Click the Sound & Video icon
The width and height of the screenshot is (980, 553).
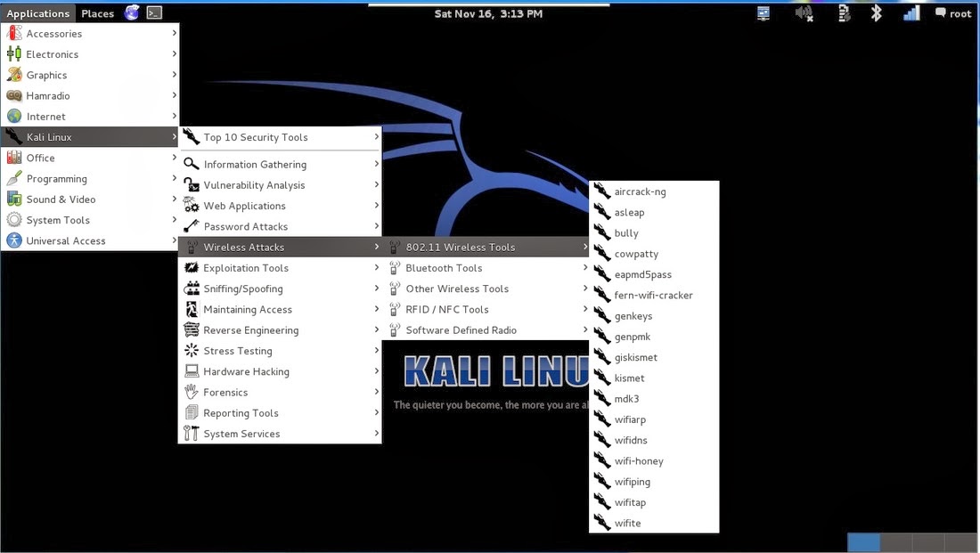coord(13,199)
